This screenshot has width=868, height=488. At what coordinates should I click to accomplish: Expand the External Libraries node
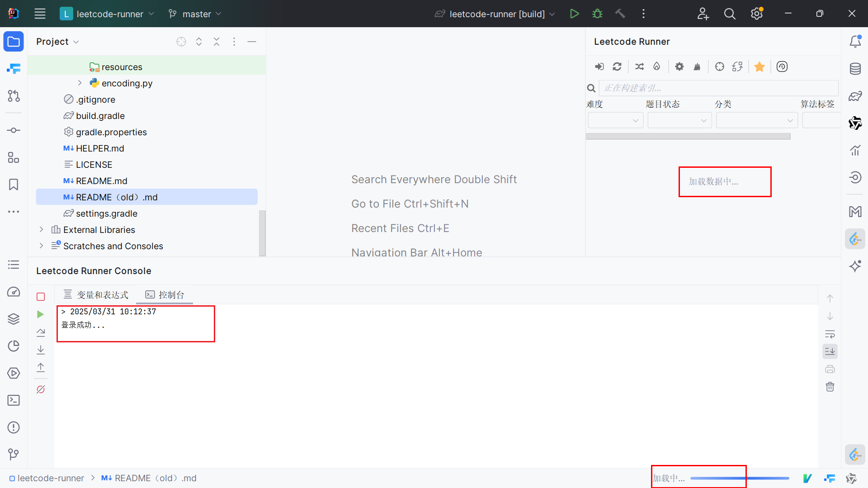click(42, 230)
